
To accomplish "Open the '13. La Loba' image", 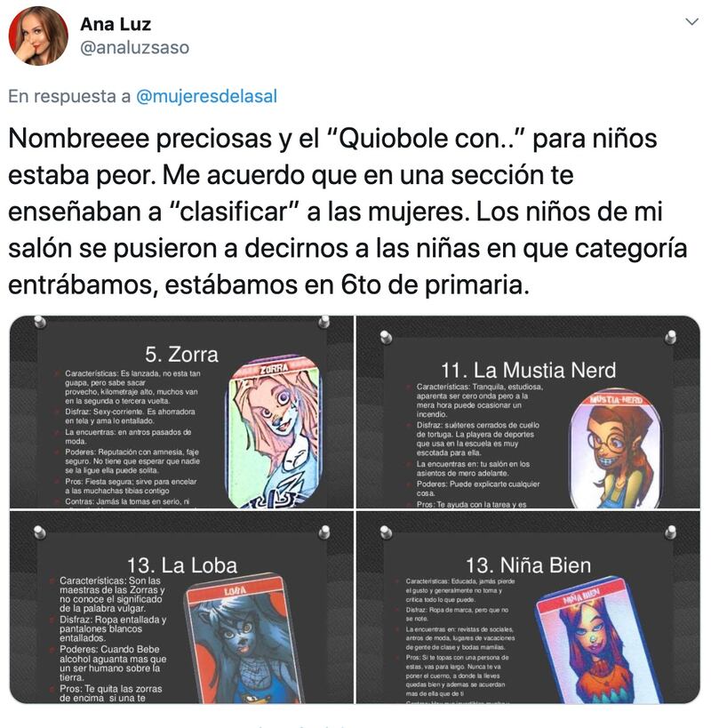I will pyautogui.click(x=181, y=607).
